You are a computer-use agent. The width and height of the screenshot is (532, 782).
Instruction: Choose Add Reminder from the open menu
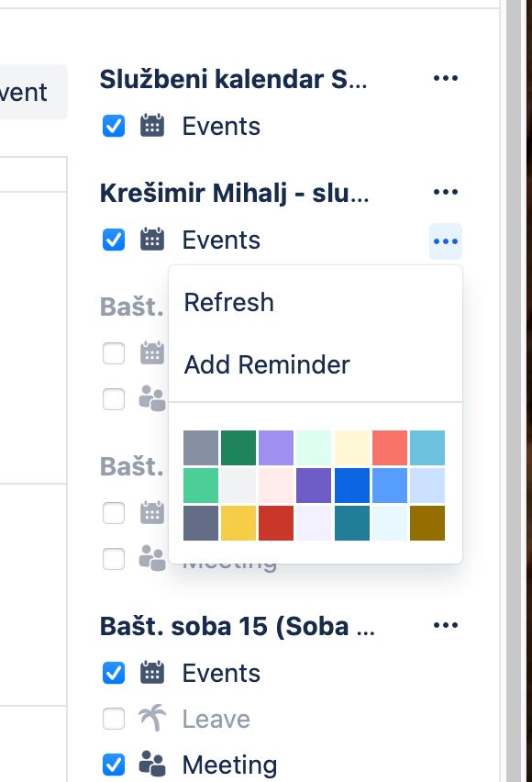[x=267, y=364]
